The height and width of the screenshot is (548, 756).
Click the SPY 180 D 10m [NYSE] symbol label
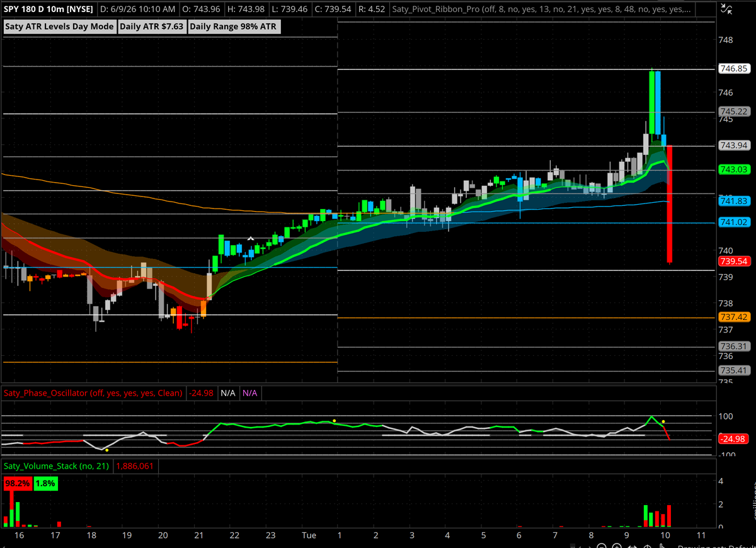coord(48,9)
